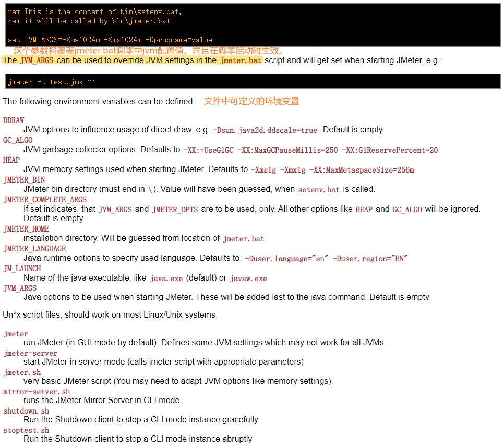
Task: Click the -XX:MaxMetaspaceSize=256m value
Action: pos(362,171)
